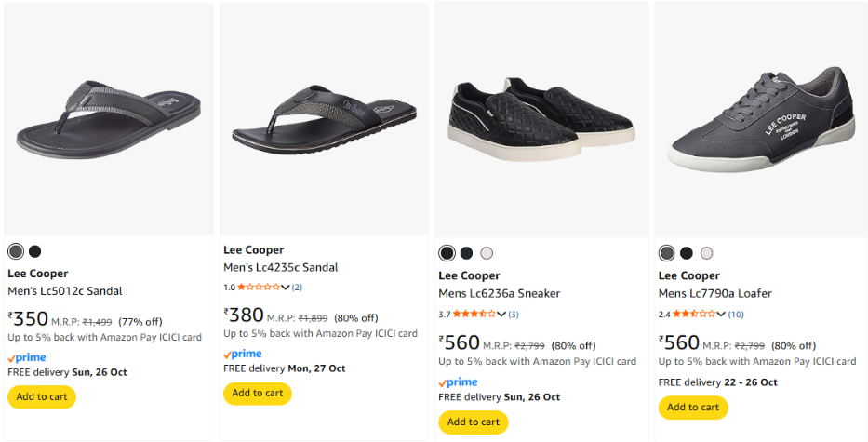Pick navy color swatch for Lc6236a Sneaker
Viewport: 868px width, 442px height.
pyautogui.click(x=467, y=253)
